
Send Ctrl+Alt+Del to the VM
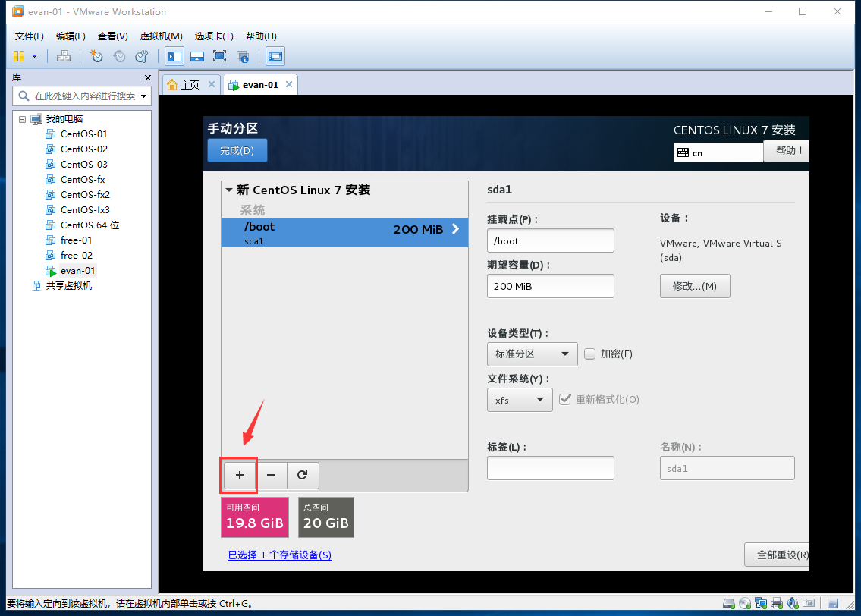tap(64, 56)
